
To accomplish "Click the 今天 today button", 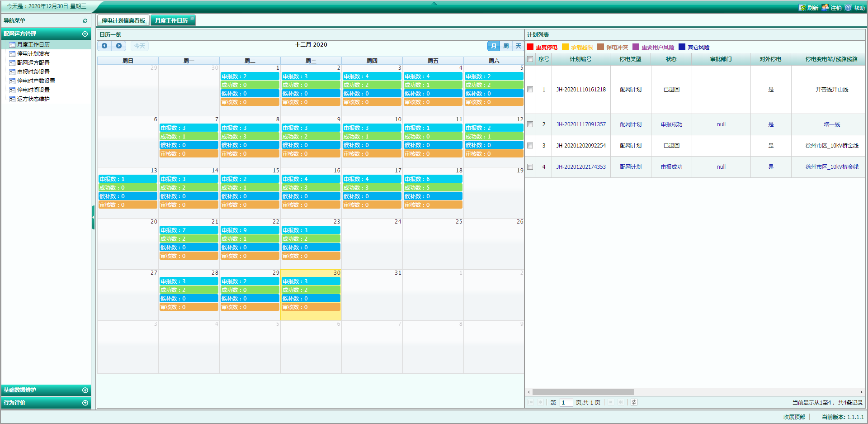I will (x=140, y=46).
